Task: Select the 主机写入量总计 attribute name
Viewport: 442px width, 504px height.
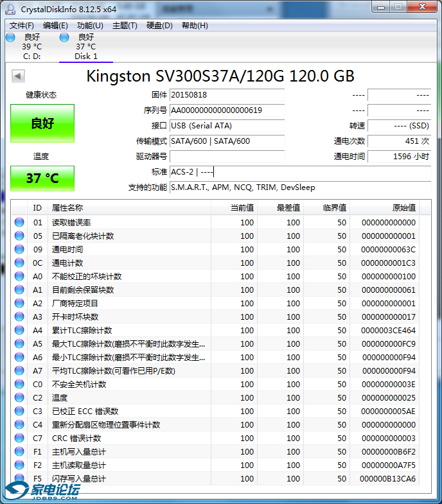Action: (79, 452)
